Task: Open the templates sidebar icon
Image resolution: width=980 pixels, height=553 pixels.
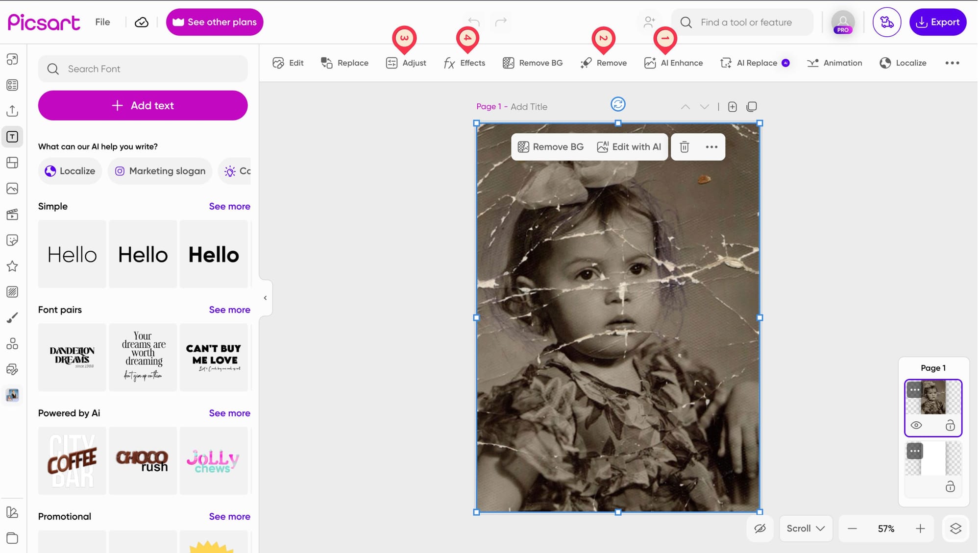Action: [x=12, y=85]
